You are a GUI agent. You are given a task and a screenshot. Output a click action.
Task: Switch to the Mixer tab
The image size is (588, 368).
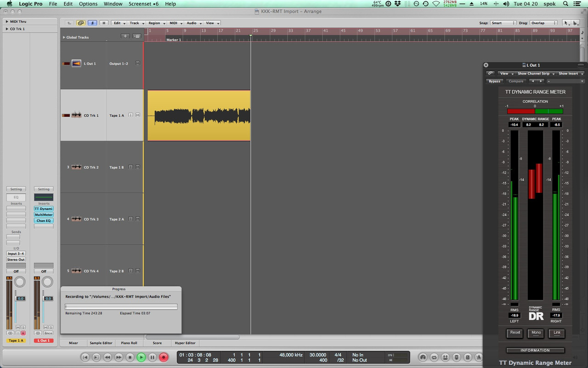73,343
